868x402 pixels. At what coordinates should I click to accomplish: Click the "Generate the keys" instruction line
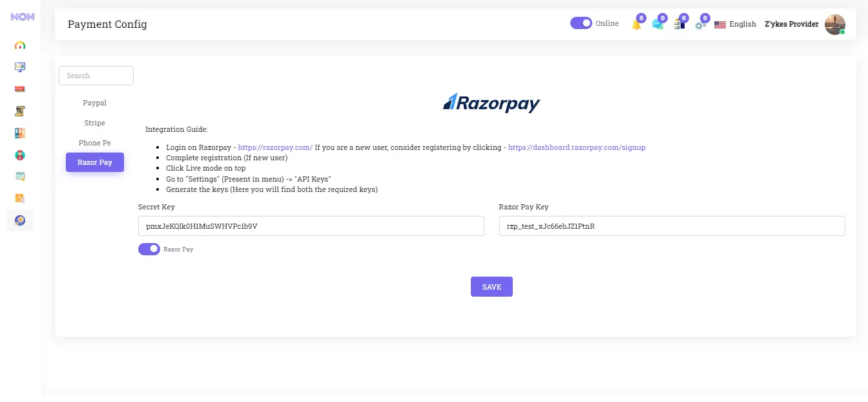coord(272,189)
